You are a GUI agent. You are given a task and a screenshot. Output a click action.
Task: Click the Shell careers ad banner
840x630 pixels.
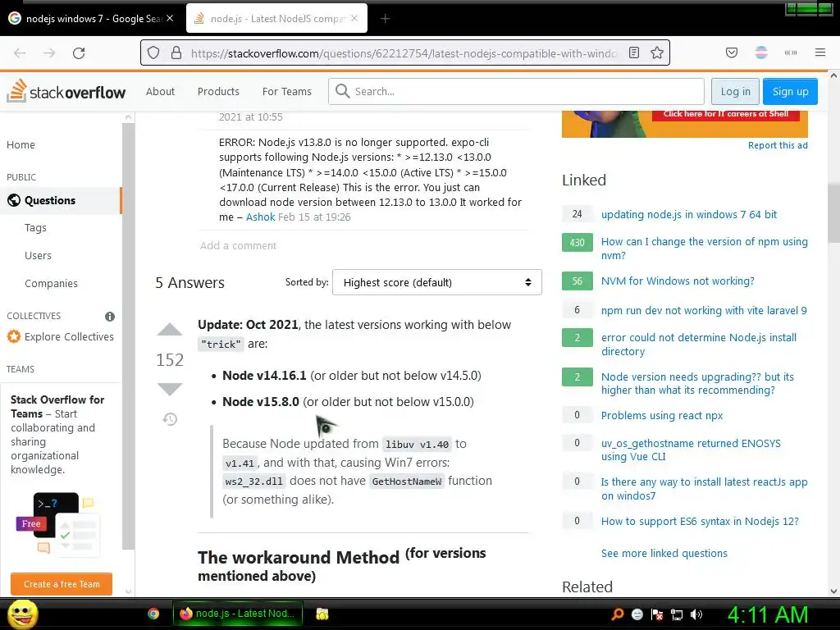click(x=685, y=124)
